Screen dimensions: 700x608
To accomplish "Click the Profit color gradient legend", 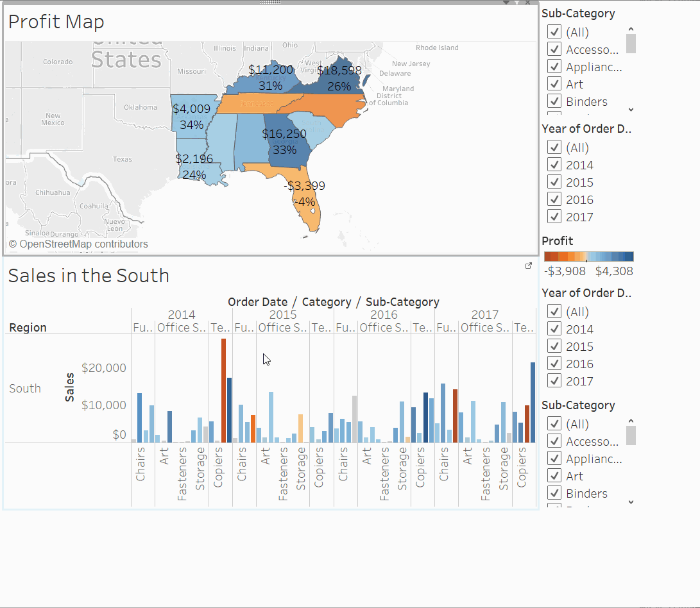I will pos(588,257).
